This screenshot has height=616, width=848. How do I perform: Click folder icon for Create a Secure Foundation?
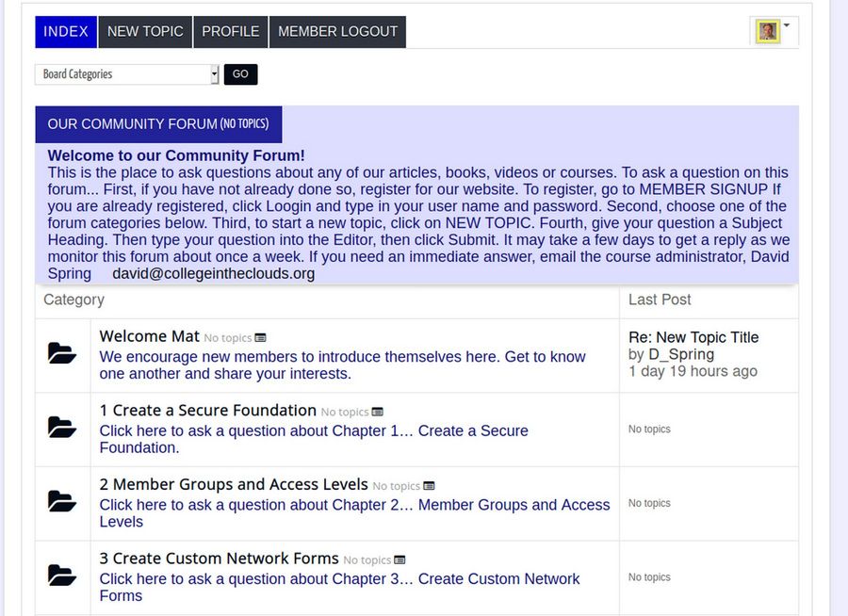coord(62,428)
